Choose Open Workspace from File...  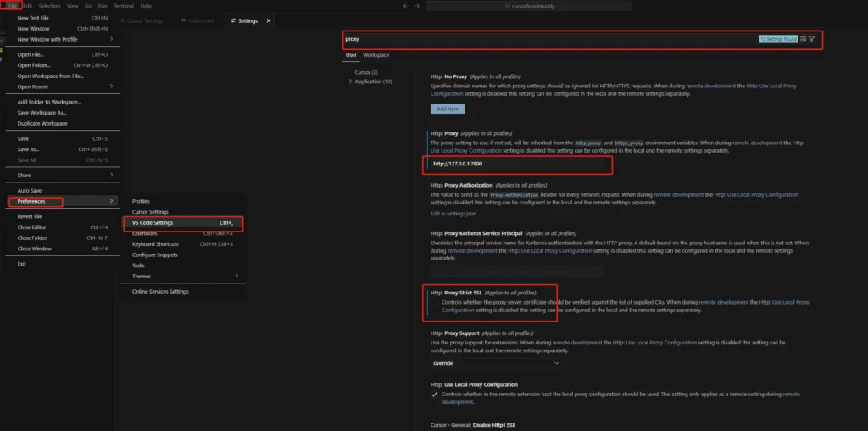point(62,76)
